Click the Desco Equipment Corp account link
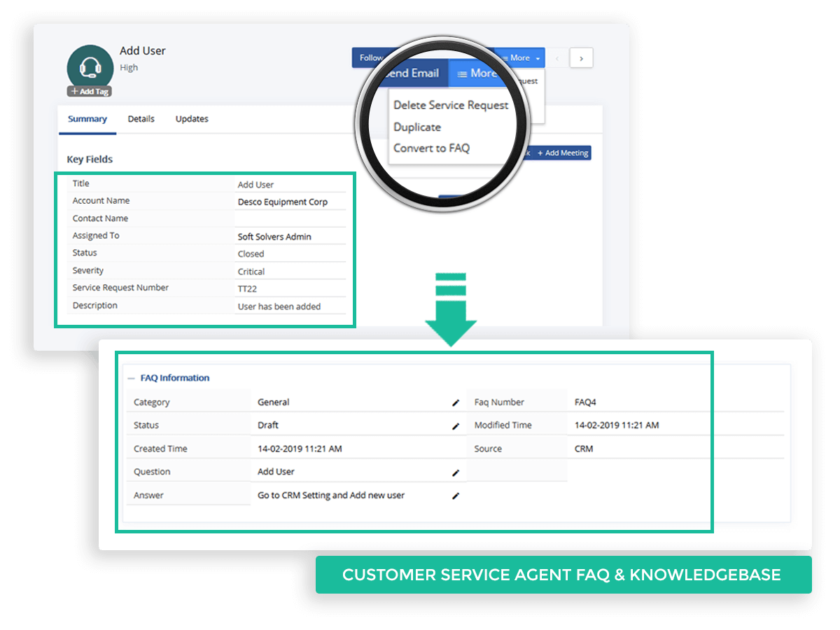840x630 pixels. click(x=282, y=202)
